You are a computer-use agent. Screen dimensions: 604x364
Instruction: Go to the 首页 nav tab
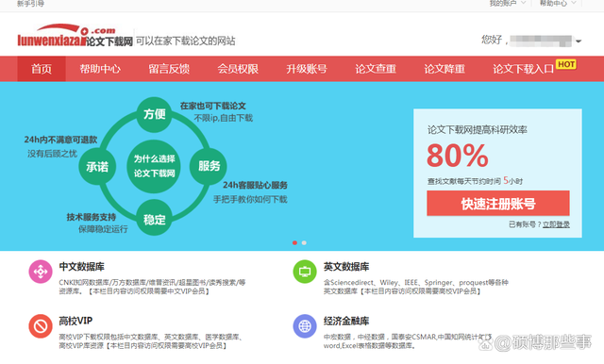point(42,69)
